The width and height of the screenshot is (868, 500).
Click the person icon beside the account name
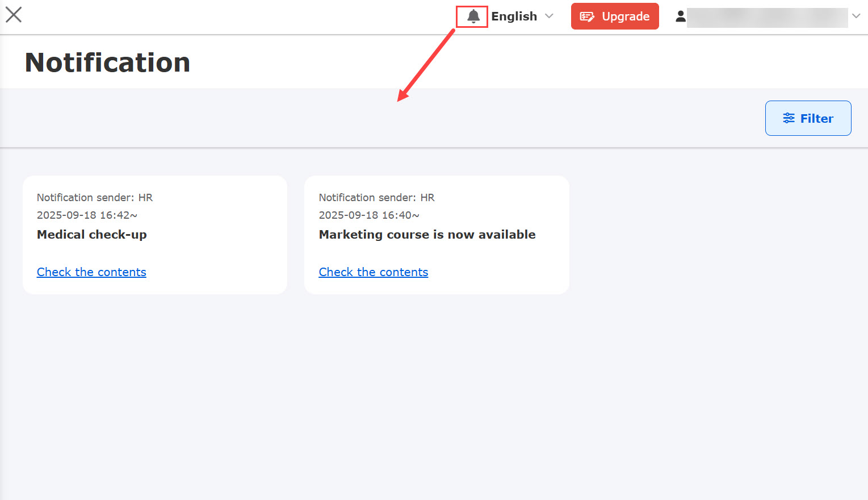point(680,16)
